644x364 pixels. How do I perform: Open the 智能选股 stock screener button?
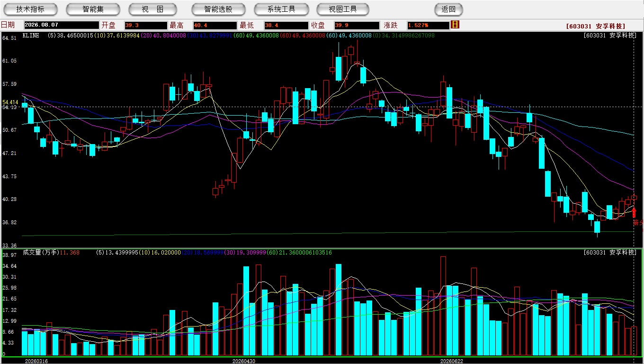(x=218, y=9)
